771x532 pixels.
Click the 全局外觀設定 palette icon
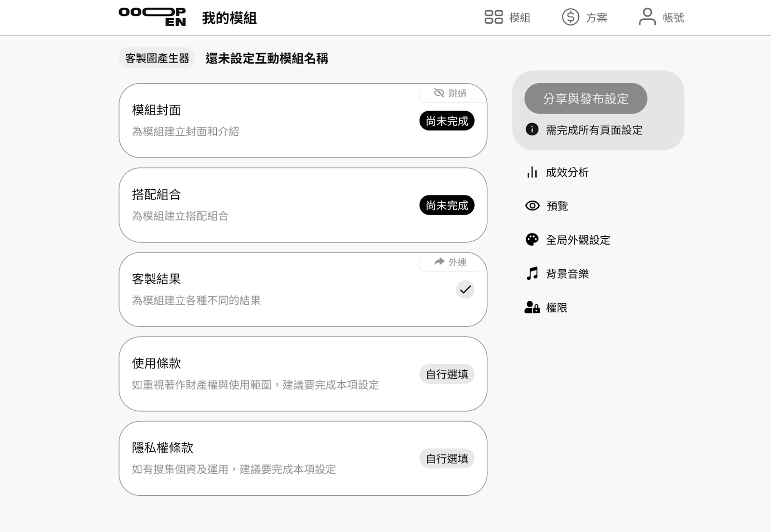click(x=532, y=240)
